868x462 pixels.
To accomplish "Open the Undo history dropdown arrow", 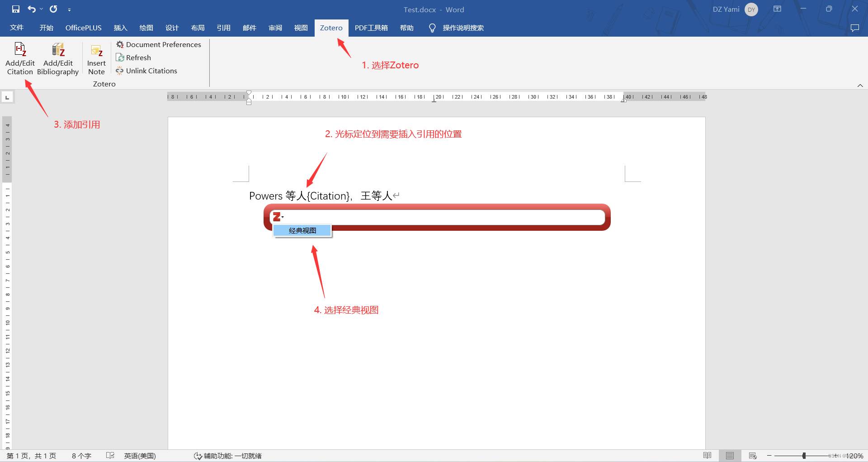I will tap(42, 9).
